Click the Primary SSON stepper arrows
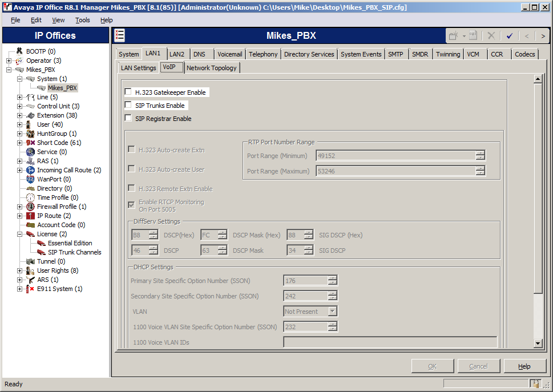Image resolution: width=553 pixels, height=392 pixels. tap(332, 280)
